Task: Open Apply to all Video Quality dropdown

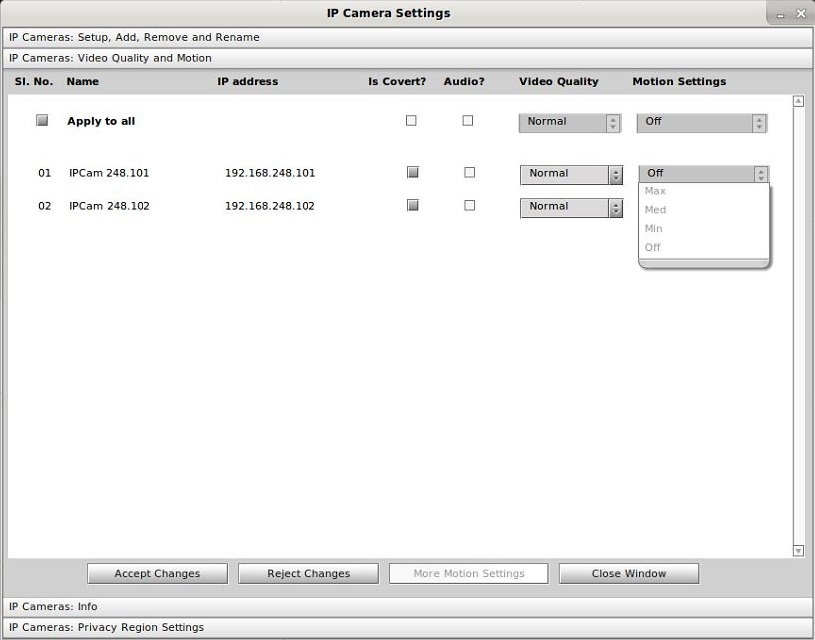Action: click(570, 122)
